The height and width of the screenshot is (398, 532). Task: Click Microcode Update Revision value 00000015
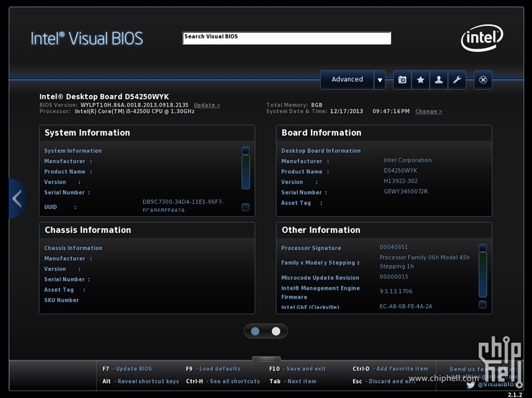coord(394,277)
